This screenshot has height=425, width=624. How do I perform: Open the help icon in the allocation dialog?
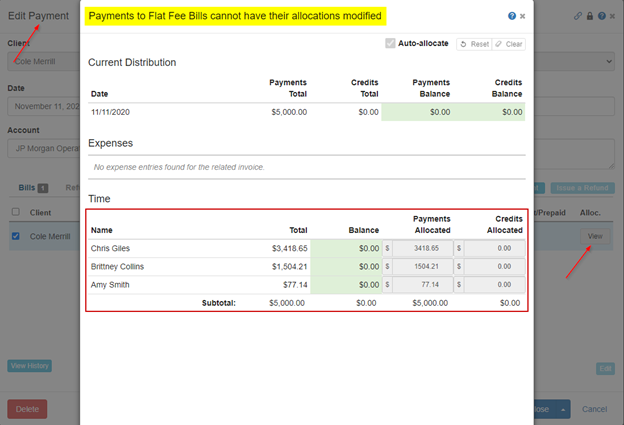(x=512, y=16)
